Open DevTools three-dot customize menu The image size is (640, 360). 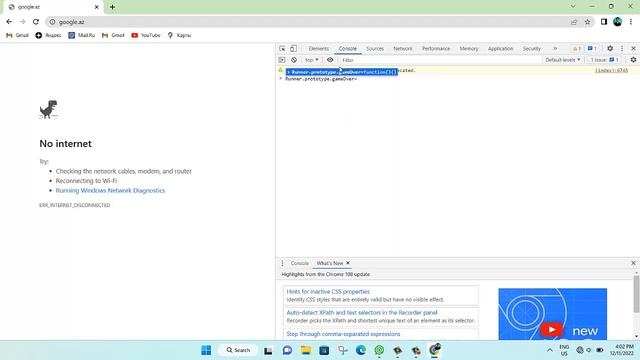pos(622,49)
